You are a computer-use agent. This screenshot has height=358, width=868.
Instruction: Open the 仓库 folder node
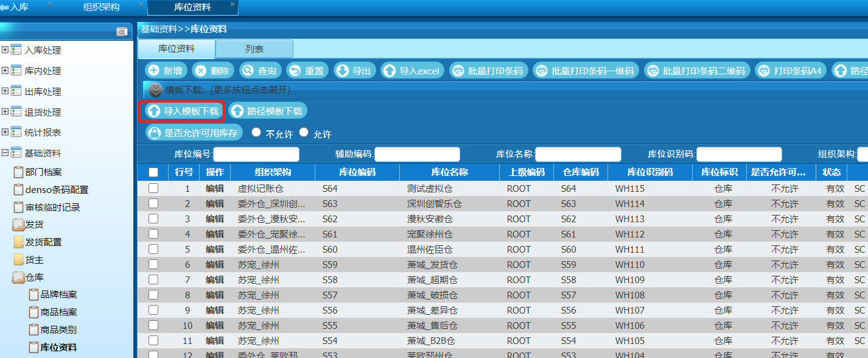tap(34, 278)
